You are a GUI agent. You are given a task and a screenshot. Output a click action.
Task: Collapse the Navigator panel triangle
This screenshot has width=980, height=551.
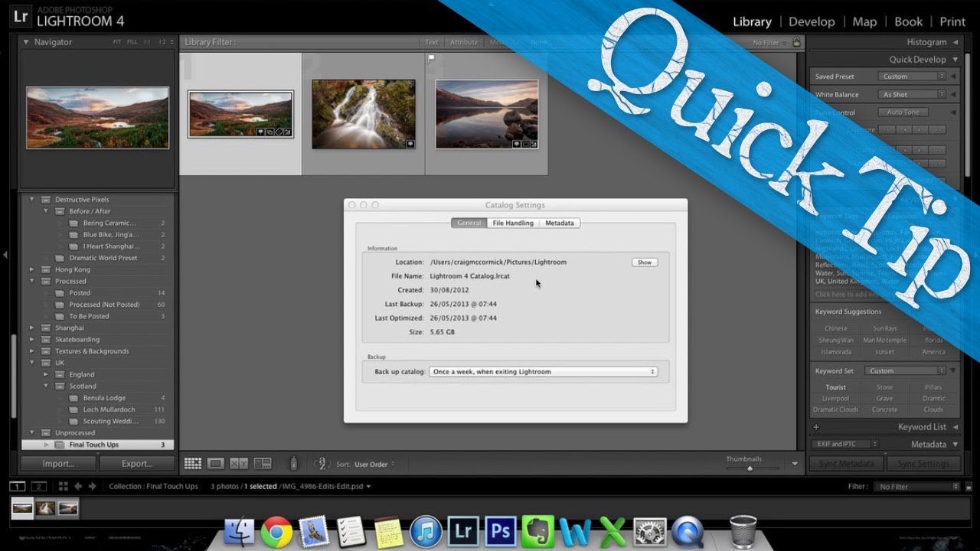[26, 42]
